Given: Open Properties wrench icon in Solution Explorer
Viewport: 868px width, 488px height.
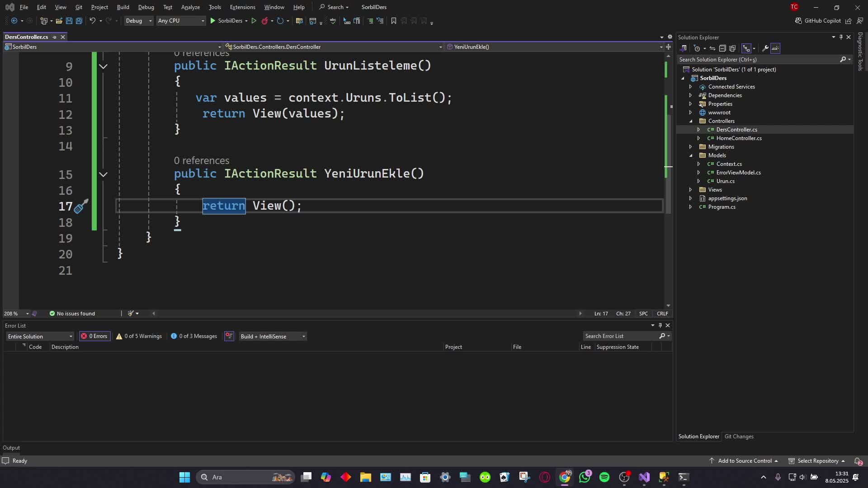Looking at the screenshot, I should 765,48.
